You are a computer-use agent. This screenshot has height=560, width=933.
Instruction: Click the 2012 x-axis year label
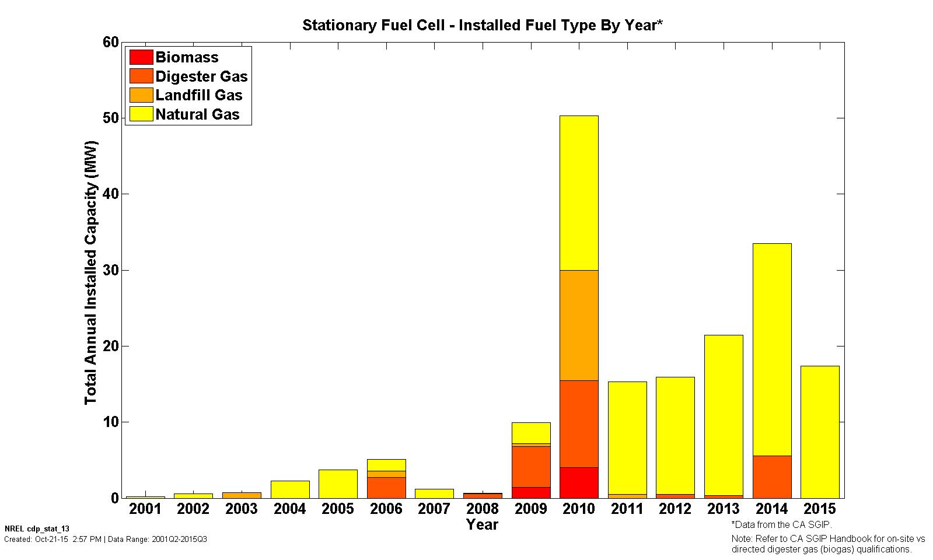coord(675,509)
